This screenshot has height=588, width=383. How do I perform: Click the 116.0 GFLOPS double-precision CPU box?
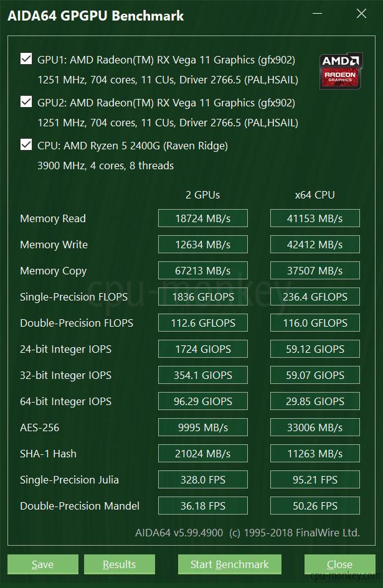click(315, 323)
